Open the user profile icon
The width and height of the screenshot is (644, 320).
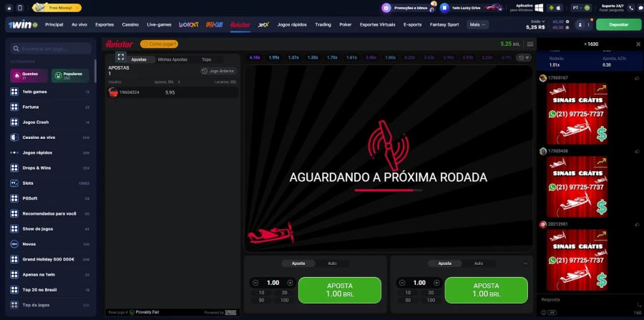coord(580,24)
